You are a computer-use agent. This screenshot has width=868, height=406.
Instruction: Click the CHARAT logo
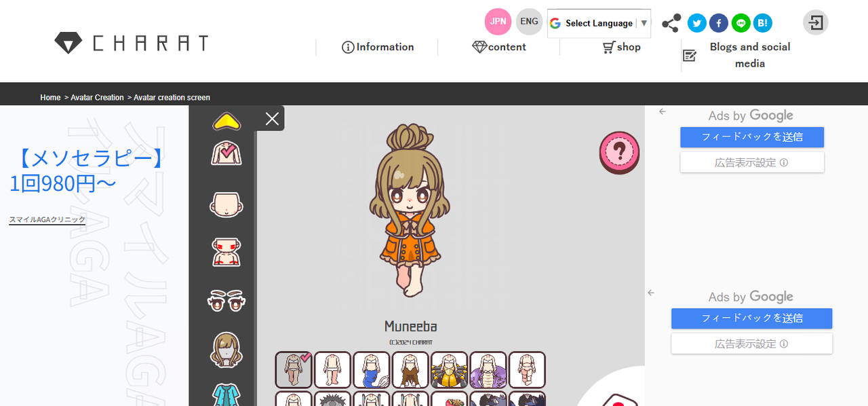pos(131,43)
